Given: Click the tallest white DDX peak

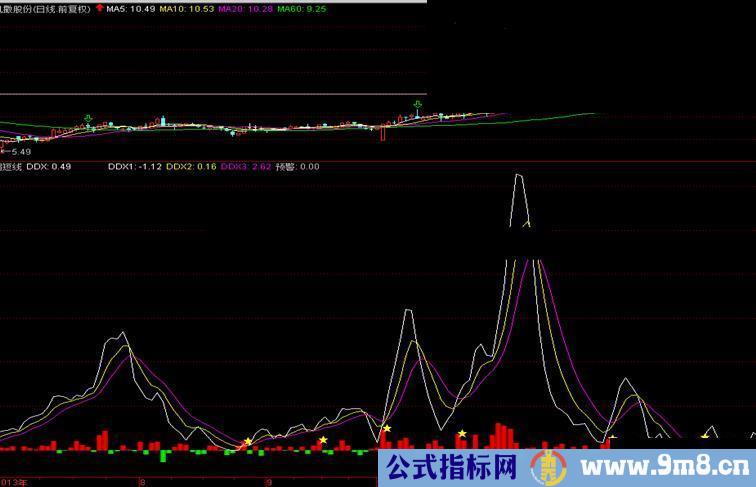Looking at the screenshot, I should (x=518, y=177).
